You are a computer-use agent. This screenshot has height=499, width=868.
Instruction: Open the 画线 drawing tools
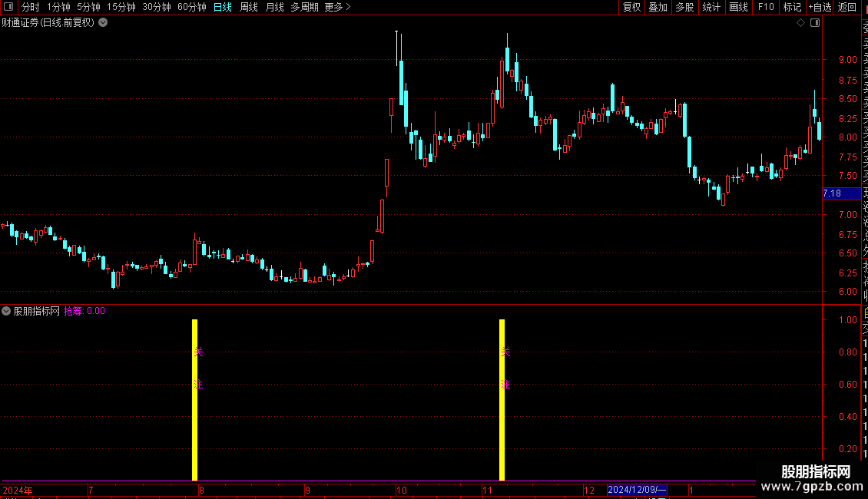click(738, 7)
